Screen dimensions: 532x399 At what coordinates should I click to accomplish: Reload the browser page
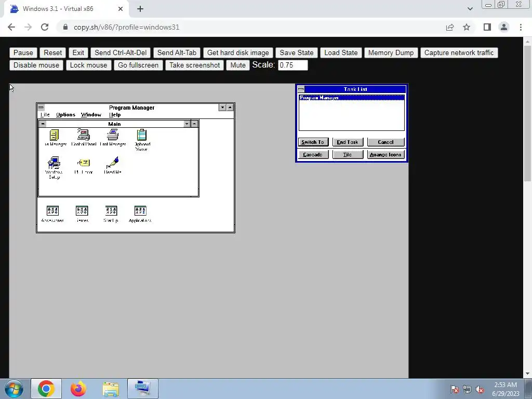45,27
